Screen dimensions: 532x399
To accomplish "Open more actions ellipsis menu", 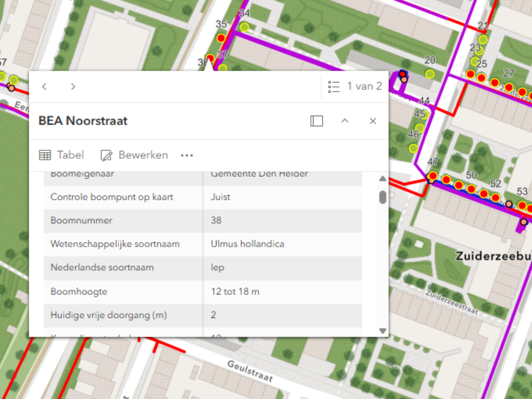I will pos(187,156).
